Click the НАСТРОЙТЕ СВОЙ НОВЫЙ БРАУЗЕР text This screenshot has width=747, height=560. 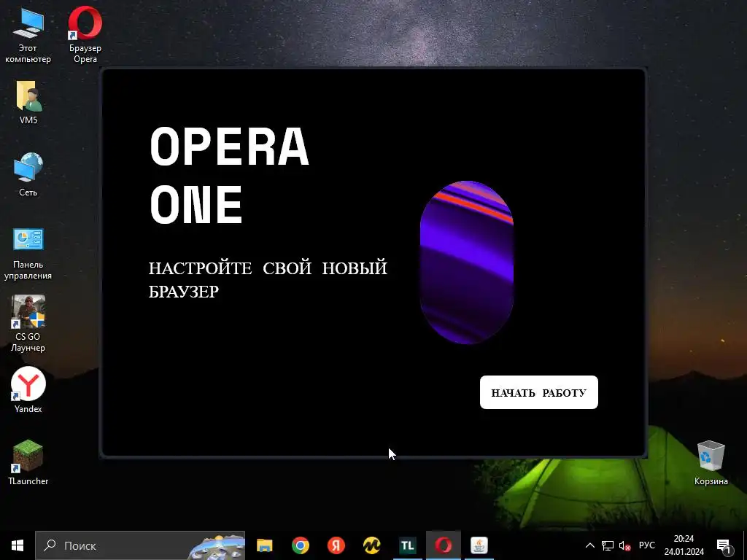click(x=268, y=279)
